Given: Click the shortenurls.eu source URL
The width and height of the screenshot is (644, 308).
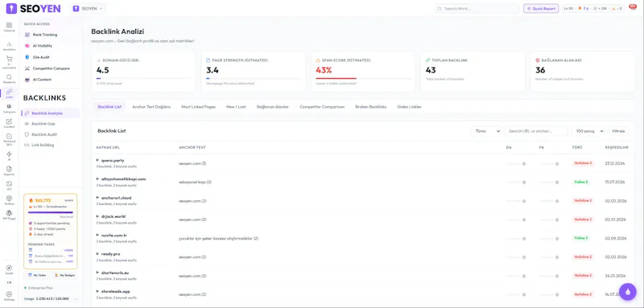Looking at the screenshot, I should tap(116, 273).
